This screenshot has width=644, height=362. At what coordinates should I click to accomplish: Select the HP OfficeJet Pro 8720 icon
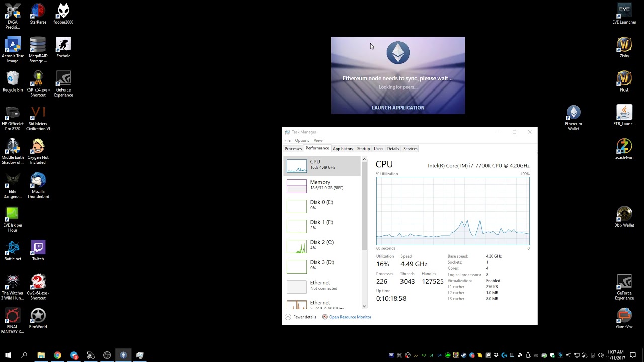click(x=13, y=118)
